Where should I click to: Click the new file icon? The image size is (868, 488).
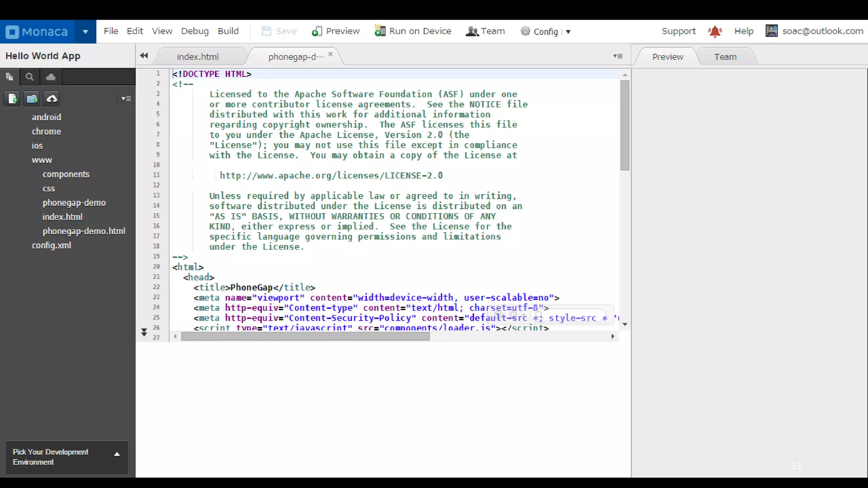pos(12,99)
